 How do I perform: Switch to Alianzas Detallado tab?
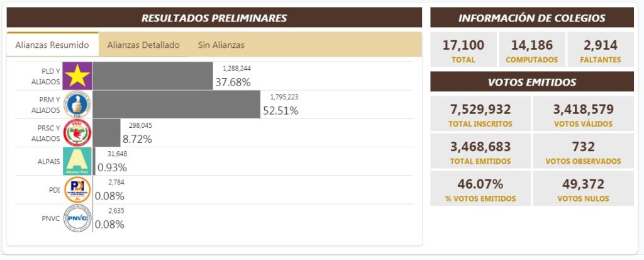143,45
